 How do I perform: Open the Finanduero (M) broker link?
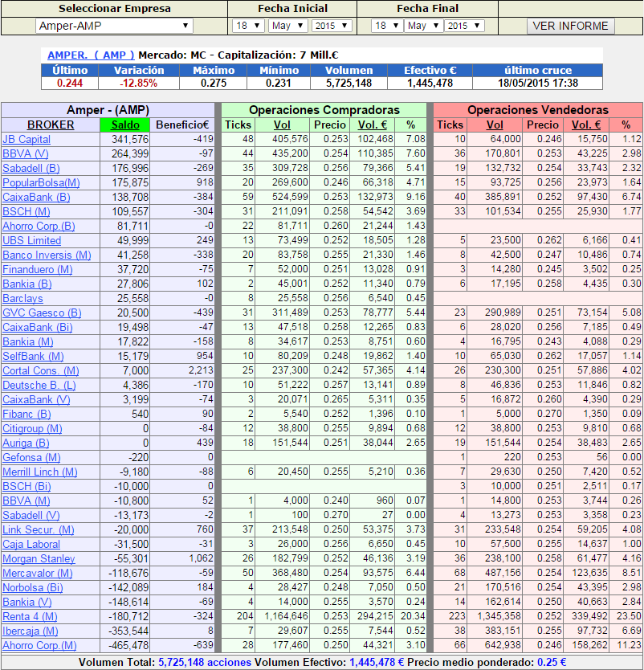38,270
